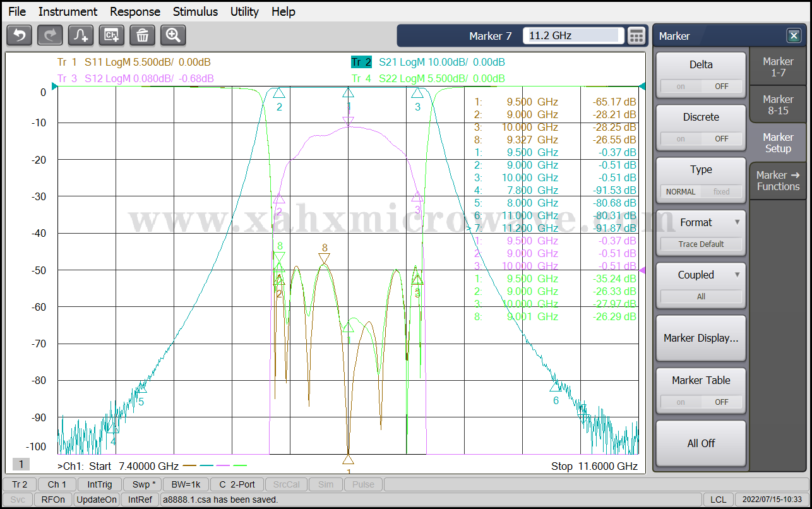The image size is (812, 509).
Task: Click the 7: 11.200 GHz marker readout
Action: pyautogui.click(x=555, y=228)
